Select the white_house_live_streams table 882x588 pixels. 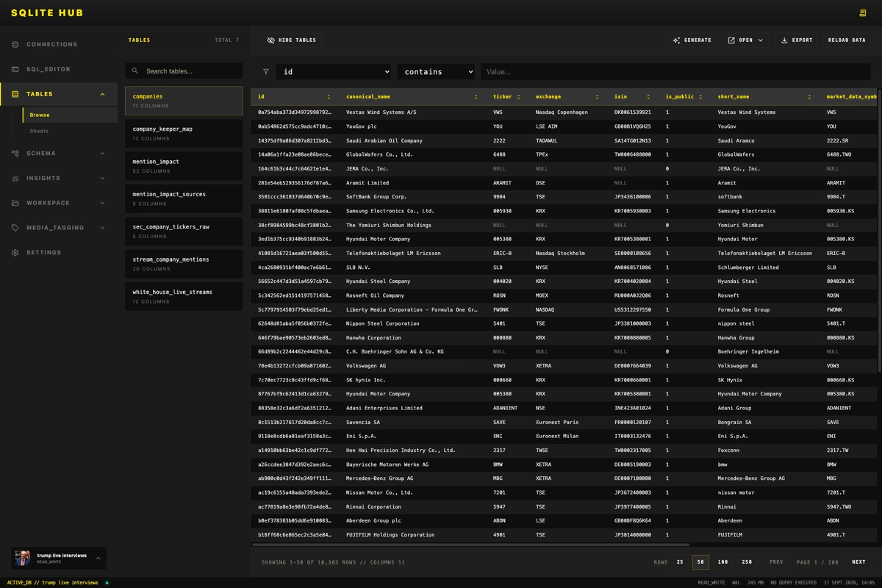(184, 296)
